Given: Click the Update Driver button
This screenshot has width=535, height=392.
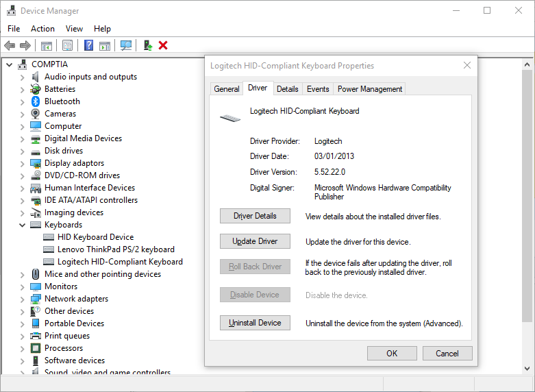Looking at the screenshot, I should coord(255,241).
